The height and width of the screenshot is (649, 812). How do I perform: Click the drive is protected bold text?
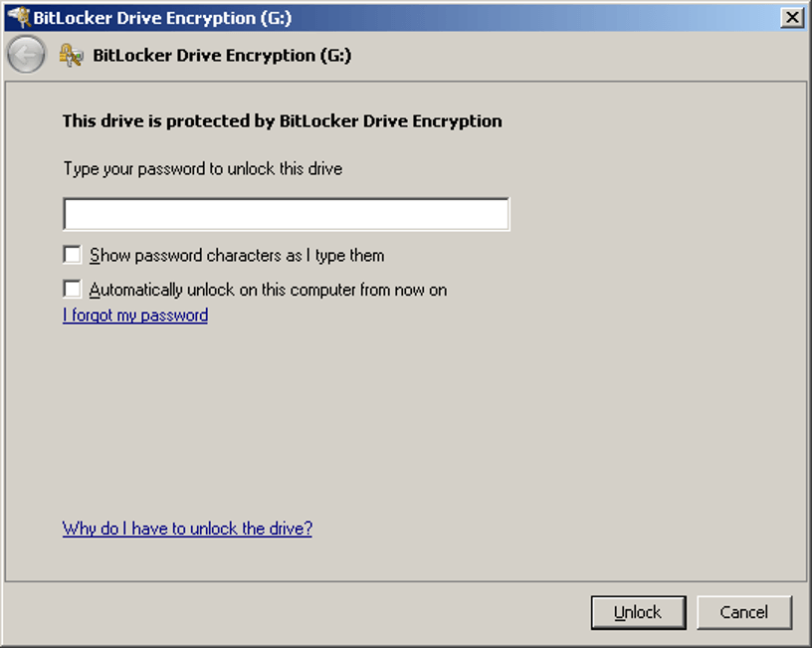pyautogui.click(x=279, y=121)
